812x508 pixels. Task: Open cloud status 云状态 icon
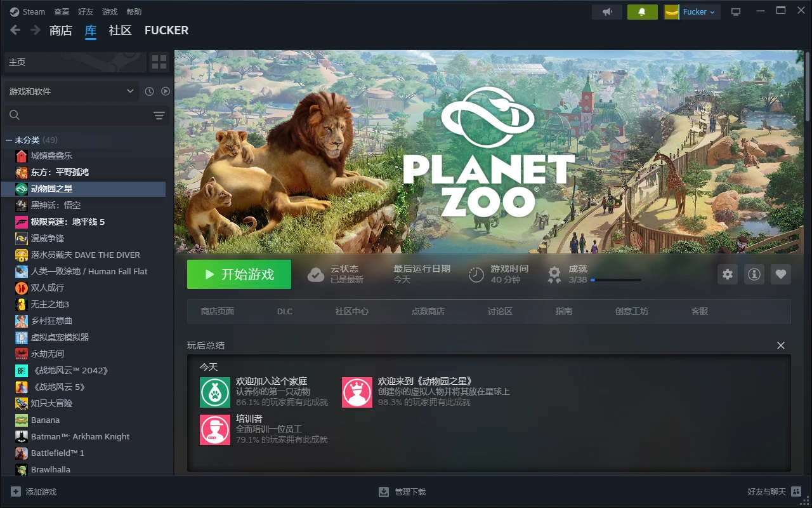316,274
